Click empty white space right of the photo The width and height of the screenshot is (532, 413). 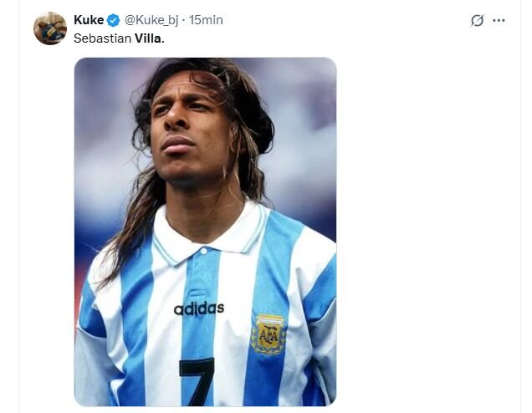point(427,234)
